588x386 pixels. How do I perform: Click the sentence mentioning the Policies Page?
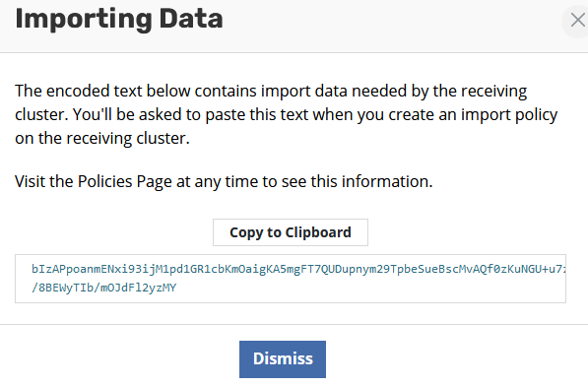(224, 181)
